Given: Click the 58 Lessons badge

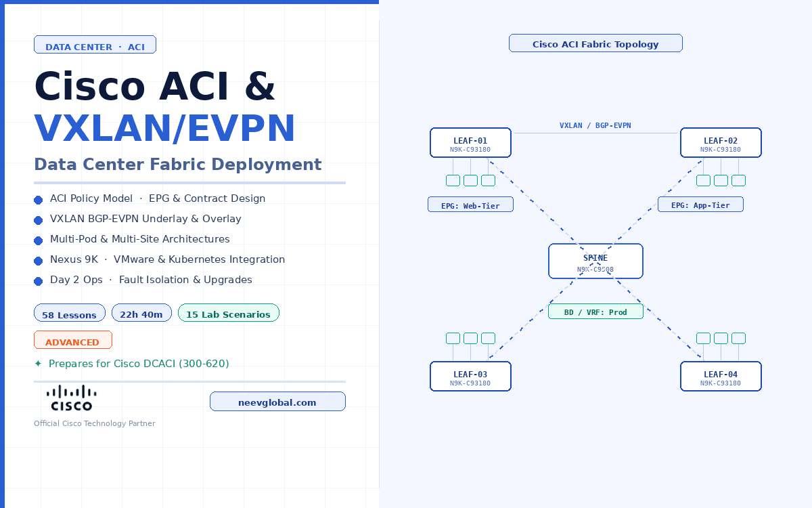Looking at the screenshot, I should click(70, 313).
